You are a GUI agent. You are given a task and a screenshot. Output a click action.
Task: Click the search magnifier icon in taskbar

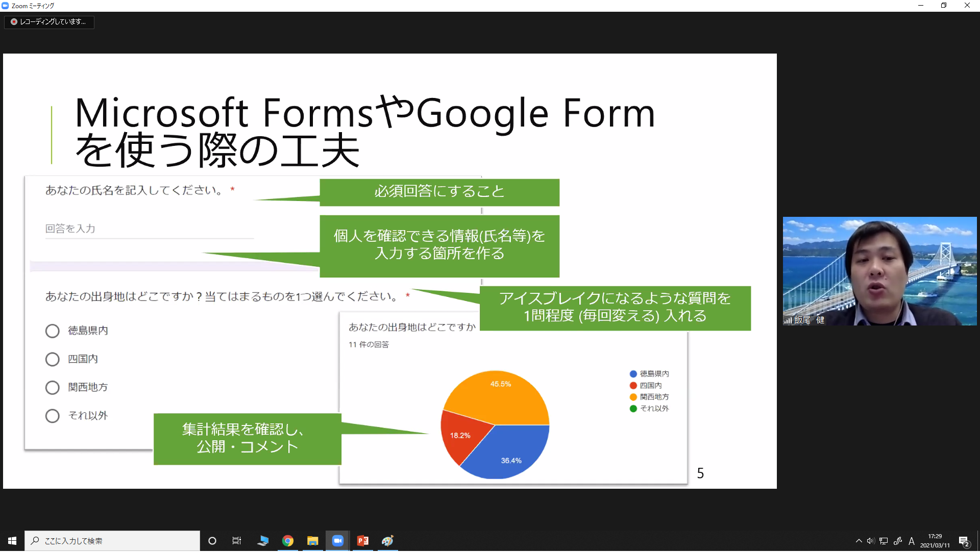35,541
